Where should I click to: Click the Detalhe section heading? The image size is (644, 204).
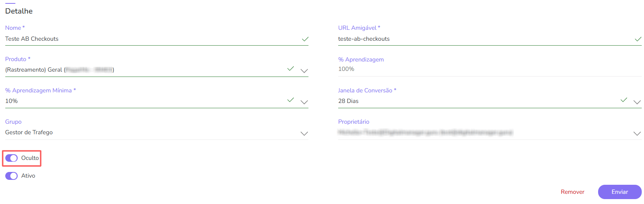click(19, 11)
